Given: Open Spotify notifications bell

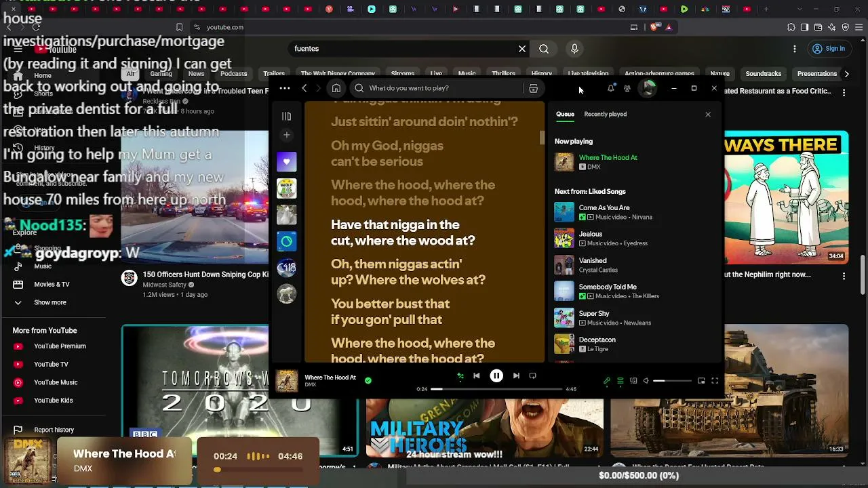Looking at the screenshot, I should click(611, 88).
